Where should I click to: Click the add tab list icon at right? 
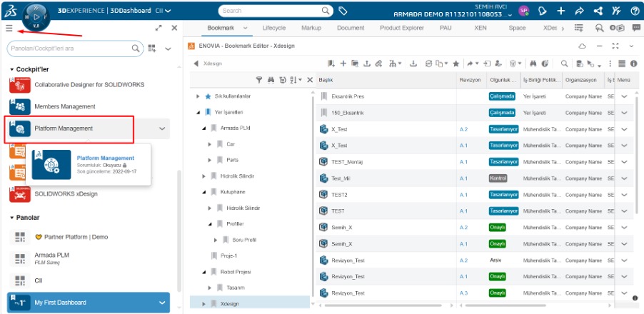point(579,28)
